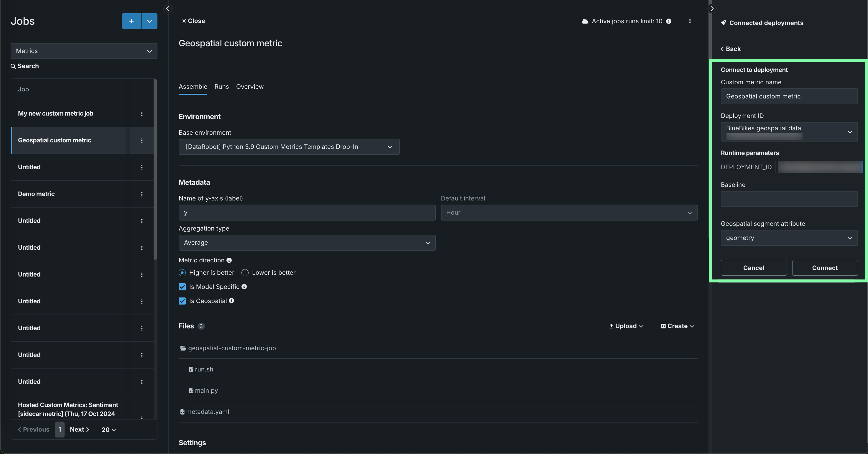868x454 pixels.
Task: Open kebab menu next to active jobs limit
Action: [690, 21]
